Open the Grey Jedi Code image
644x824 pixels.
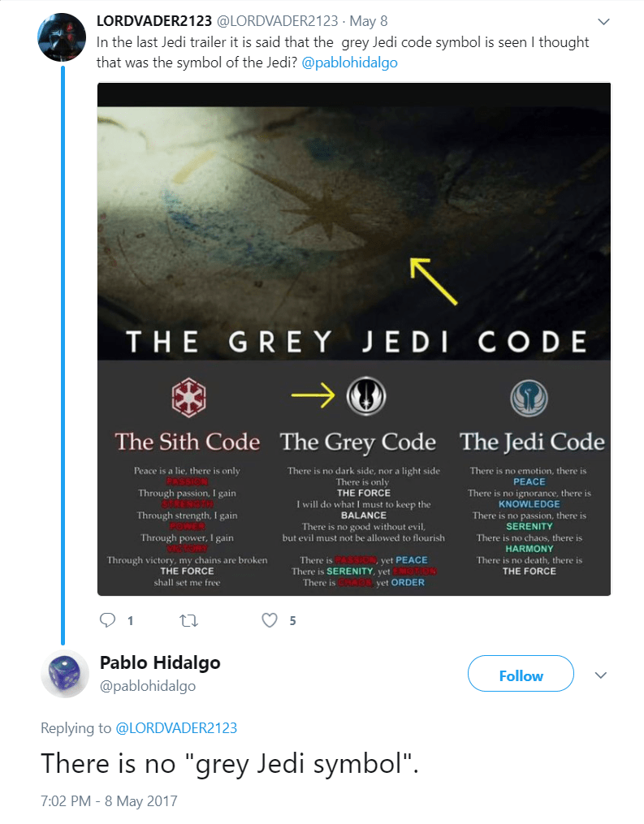[354, 337]
